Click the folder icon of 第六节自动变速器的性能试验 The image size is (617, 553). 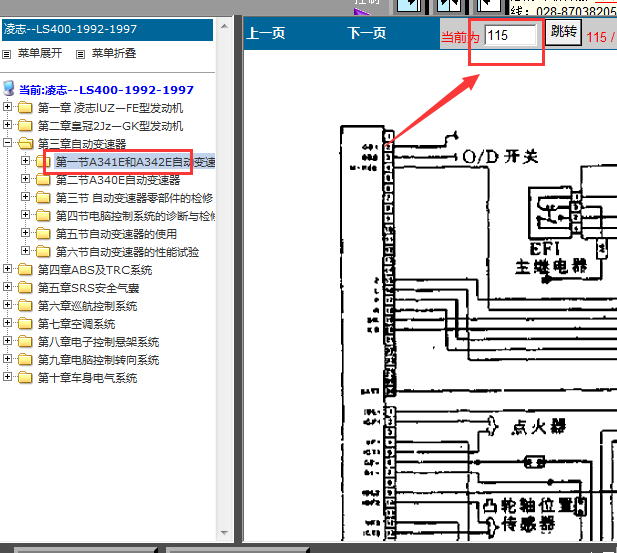(x=43, y=251)
